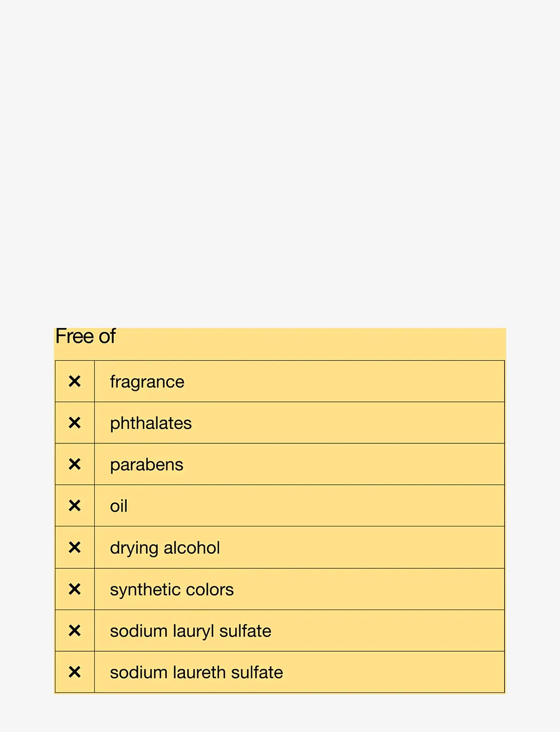Select the X mark for sodium lauryl sulfate
Image resolution: width=560 pixels, height=732 pixels.
tap(75, 630)
